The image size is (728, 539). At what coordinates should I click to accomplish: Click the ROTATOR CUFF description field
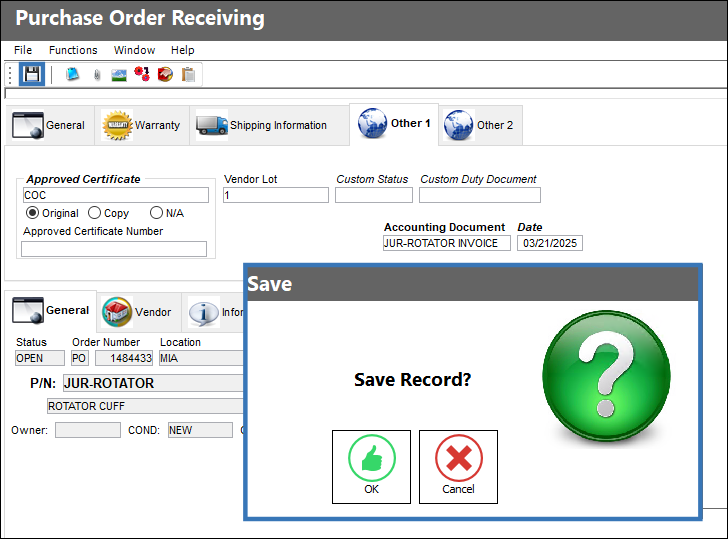144,406
